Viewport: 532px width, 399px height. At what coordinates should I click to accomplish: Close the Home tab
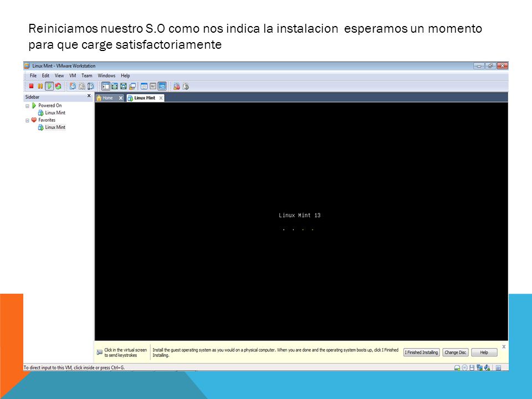click(120, 98)
